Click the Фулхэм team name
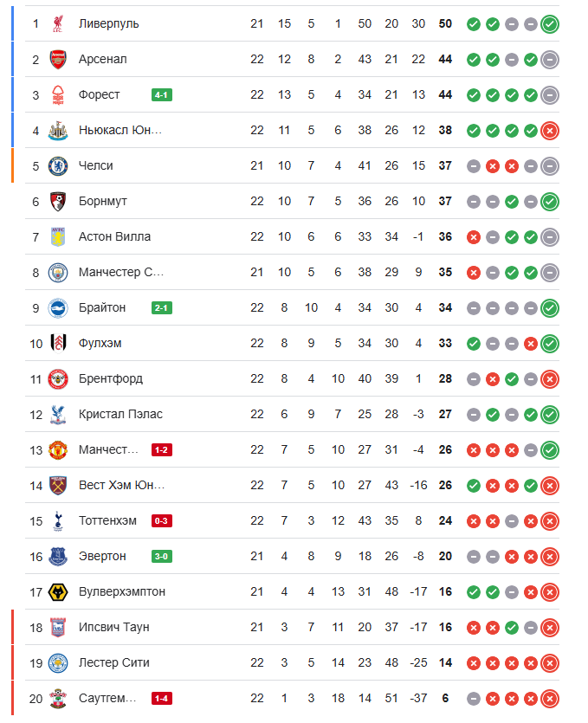 pos(100,344)
